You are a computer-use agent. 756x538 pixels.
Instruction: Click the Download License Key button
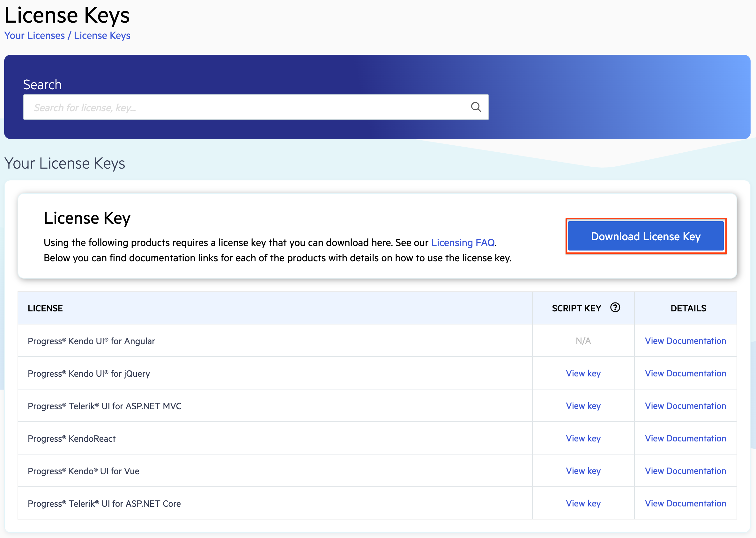[x=645, y=236]
